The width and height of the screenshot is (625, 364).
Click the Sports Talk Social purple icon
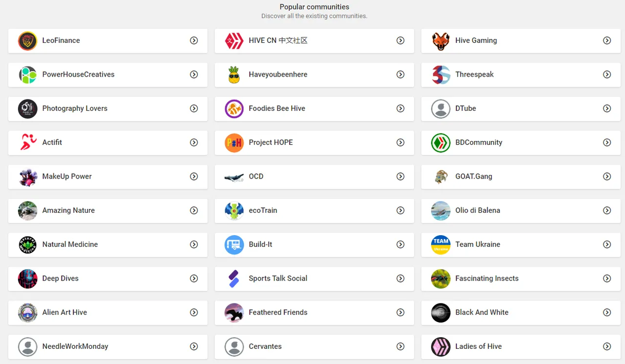point(234,279)
